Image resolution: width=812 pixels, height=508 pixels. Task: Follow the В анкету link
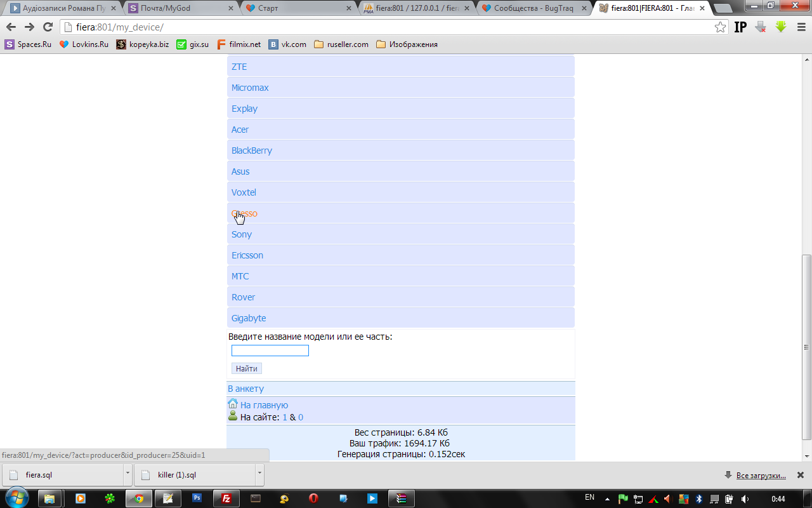pos(246,389)
